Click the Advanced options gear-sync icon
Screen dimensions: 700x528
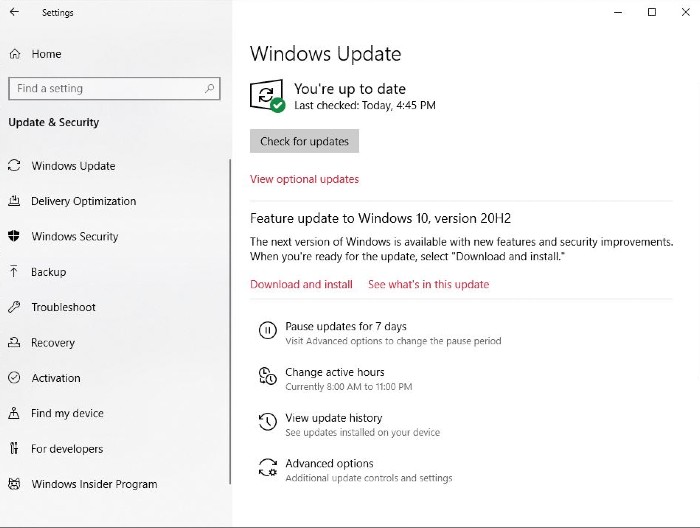click(x=267, y=468)
